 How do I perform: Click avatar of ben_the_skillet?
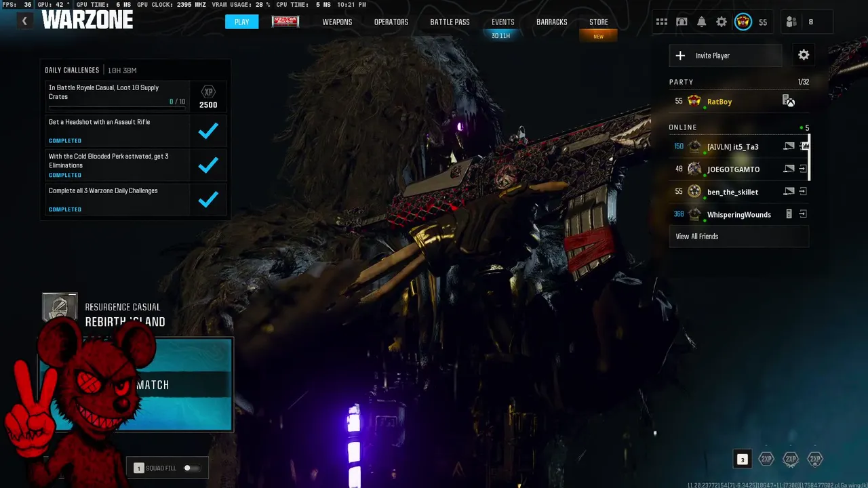pyautogui.click(x=694, y=192)
